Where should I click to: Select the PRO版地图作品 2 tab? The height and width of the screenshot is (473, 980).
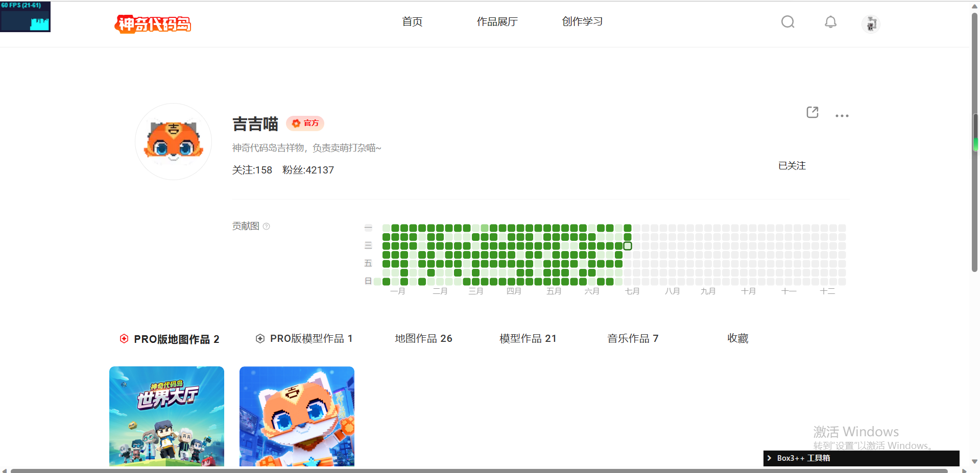[170, 339]
